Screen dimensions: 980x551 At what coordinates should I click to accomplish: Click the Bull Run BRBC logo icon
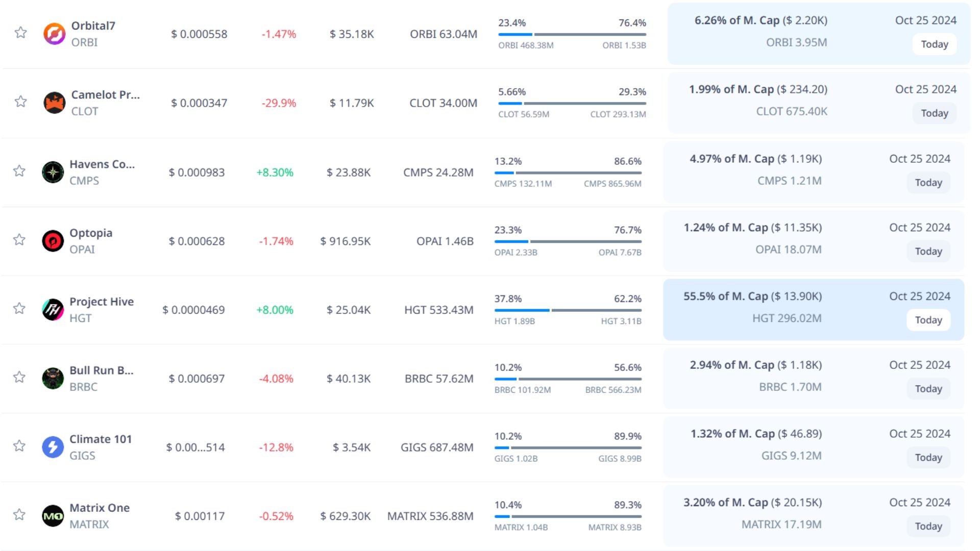(x=53, y=379)
